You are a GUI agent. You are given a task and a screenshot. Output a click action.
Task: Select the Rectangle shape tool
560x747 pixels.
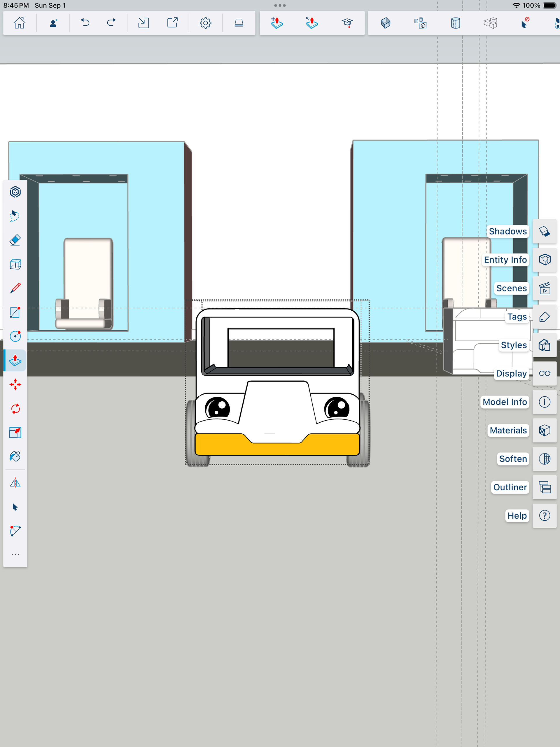tap(15, 312)
